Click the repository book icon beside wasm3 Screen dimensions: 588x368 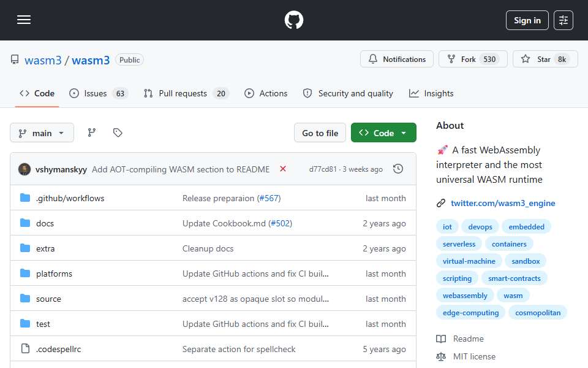(15, 59)
